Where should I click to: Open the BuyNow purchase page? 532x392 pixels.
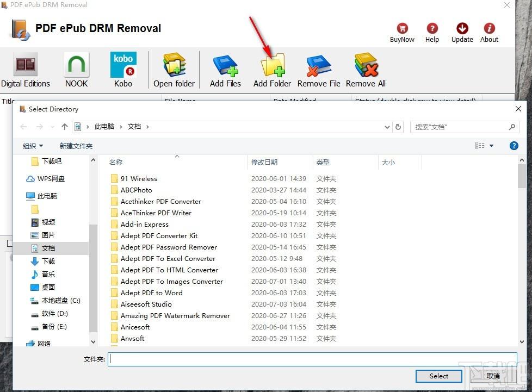tap(402, 33)
